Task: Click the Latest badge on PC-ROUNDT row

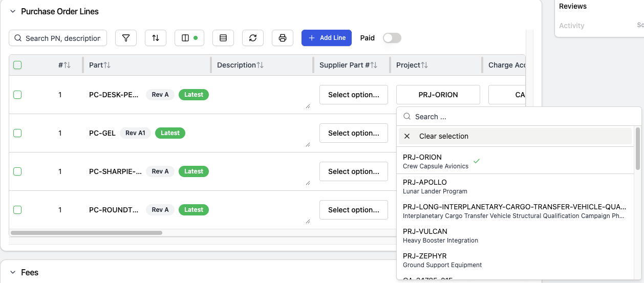Action: point(194,210)
